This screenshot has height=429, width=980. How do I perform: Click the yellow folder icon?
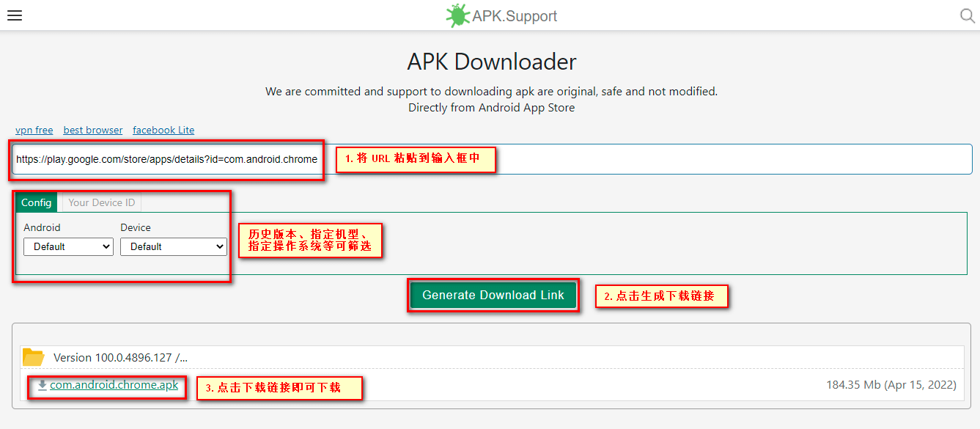coord(34,357)
